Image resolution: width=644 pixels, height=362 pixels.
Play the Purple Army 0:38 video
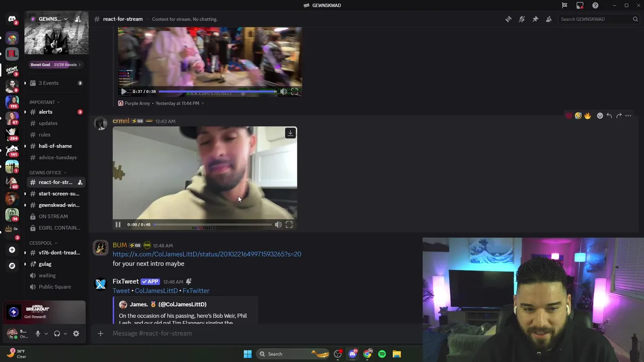pyautogui.click(x=124, y=92)
